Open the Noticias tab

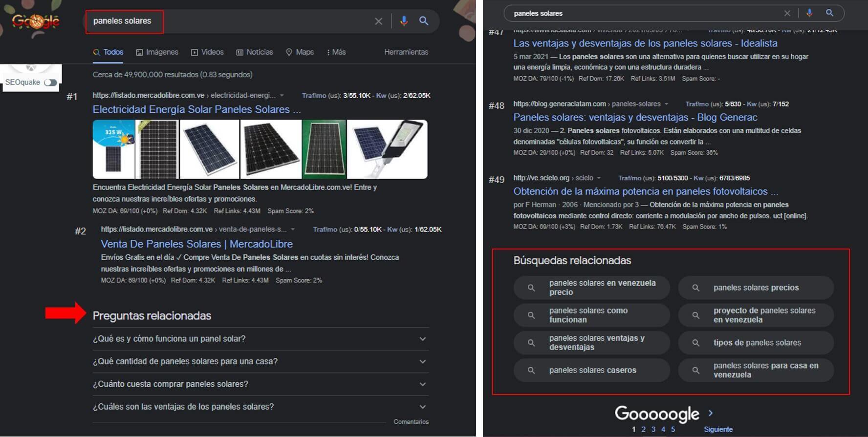coord(255,52)
